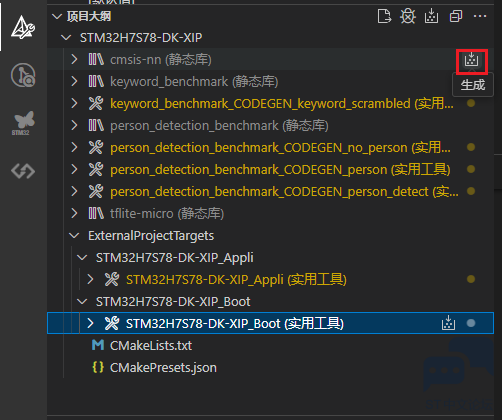This screenshot has width=502, height=420.
Task: Open the CMake Tools activity bar view
Action: pos(23,27)
